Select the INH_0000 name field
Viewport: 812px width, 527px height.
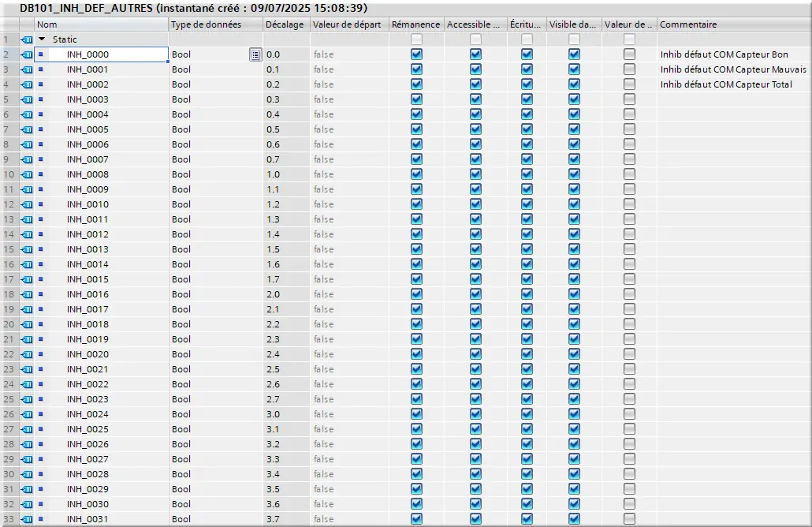pyautogui.click(x=101, y=54)
